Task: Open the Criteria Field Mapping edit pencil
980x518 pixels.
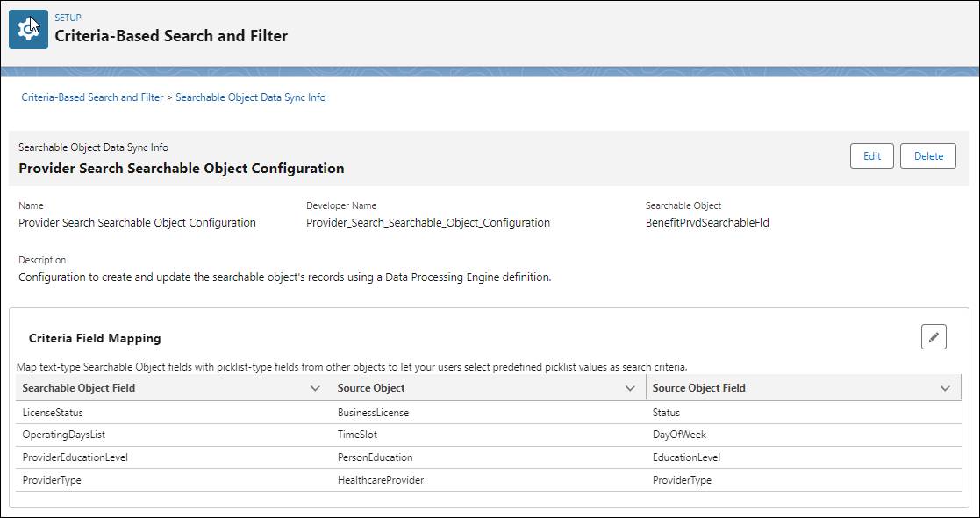Action: [934, 336]
